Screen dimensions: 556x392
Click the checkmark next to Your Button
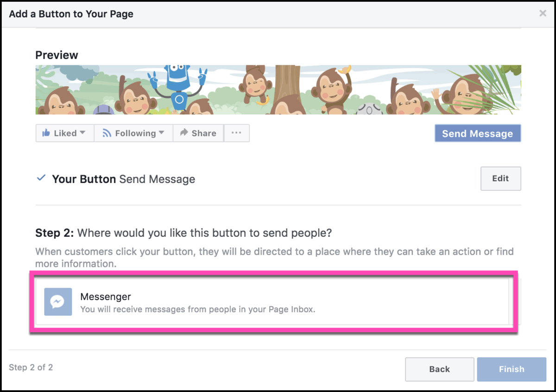click(41, 178)
